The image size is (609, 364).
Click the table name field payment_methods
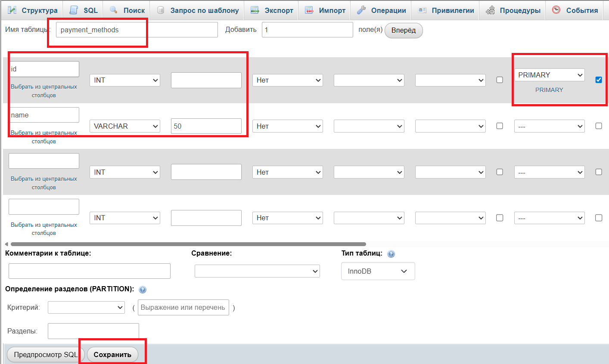click(x=137, y=30)
